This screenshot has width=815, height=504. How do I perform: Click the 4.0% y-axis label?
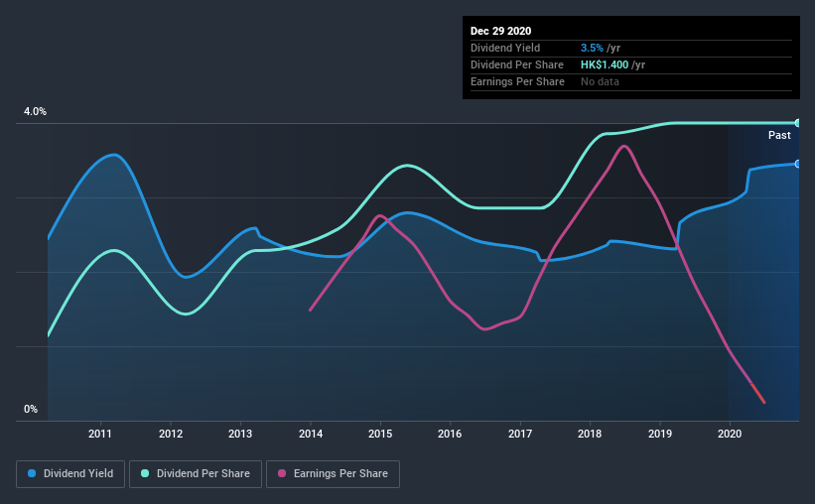(x=35, y=112)
